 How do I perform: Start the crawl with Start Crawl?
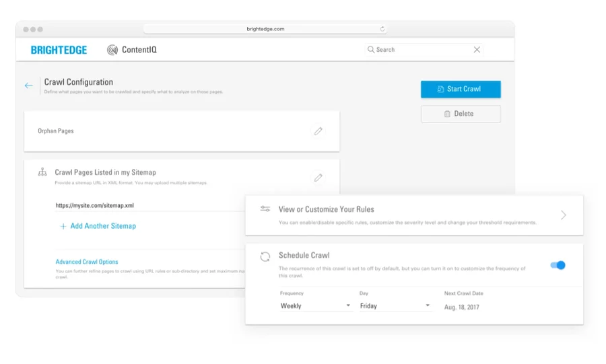[x=461, y=89]
